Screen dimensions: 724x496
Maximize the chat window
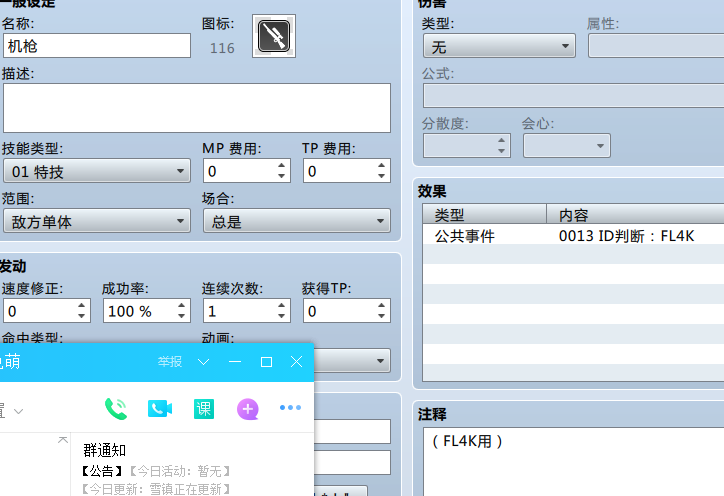(x=266, y=362)
